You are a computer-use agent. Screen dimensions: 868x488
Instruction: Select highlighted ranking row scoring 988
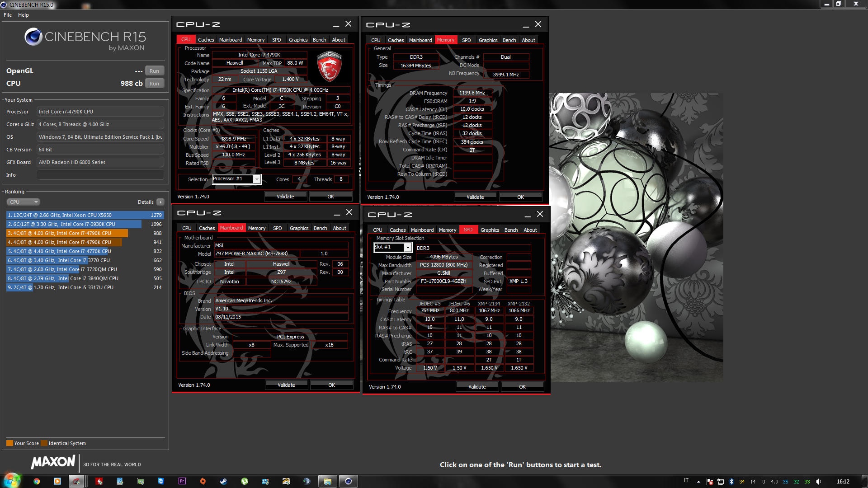point(85,233)
